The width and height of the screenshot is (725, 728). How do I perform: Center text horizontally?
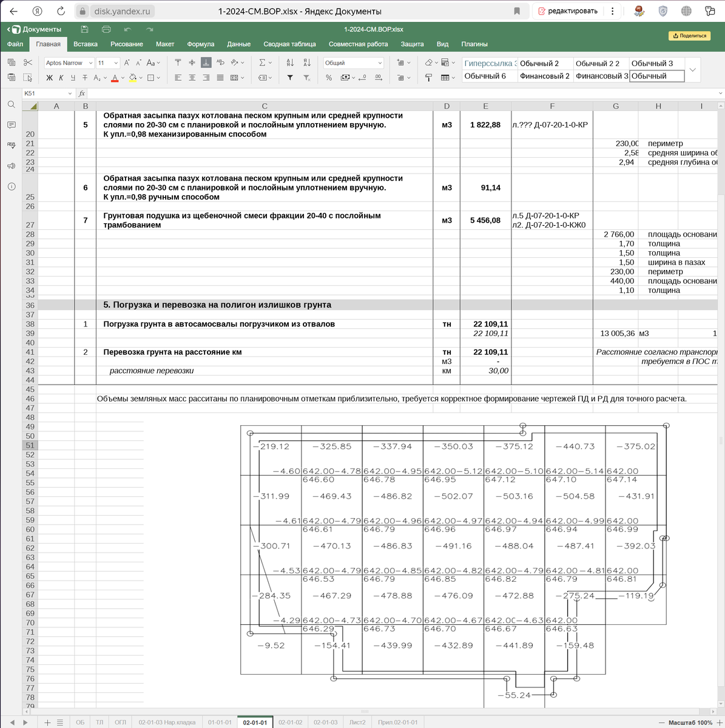[192, 78]
